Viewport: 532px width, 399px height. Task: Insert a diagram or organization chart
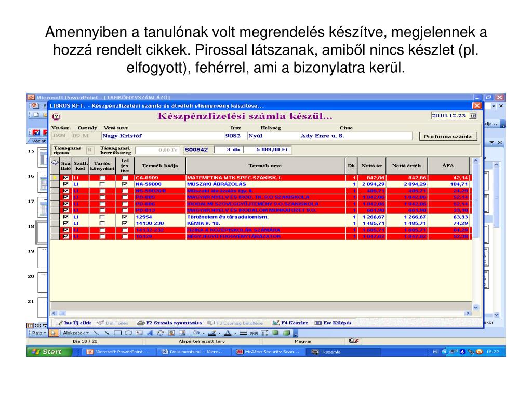tap(161, 333)
